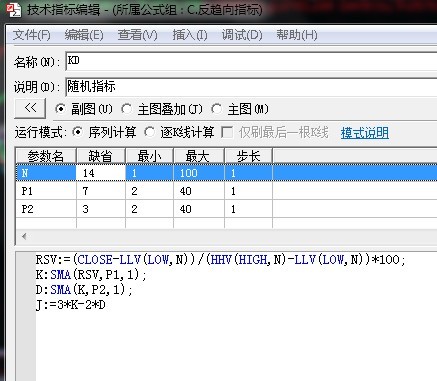The height and width of the screenshot is (381, 437).
Task: Open the 调试(D) menu
Action: click(242, 35)
